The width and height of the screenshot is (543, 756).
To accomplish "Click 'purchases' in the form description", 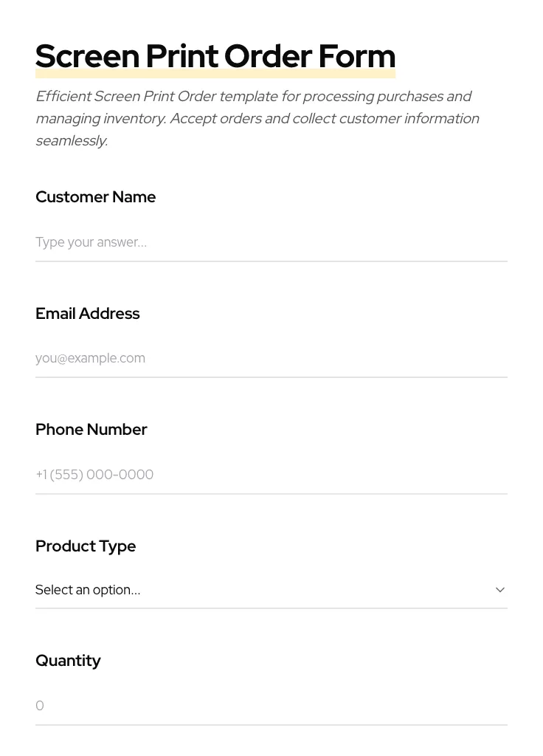I will 409,97.
